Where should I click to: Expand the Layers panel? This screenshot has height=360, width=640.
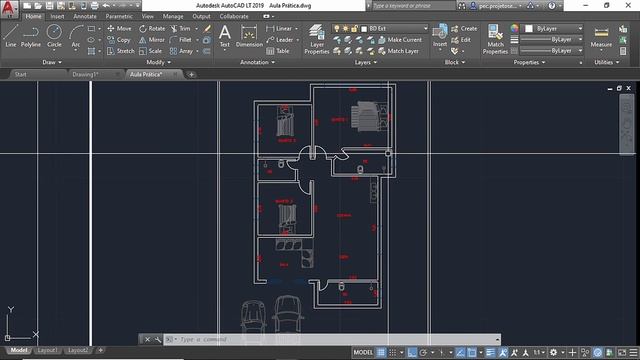[x=365, y=62]
